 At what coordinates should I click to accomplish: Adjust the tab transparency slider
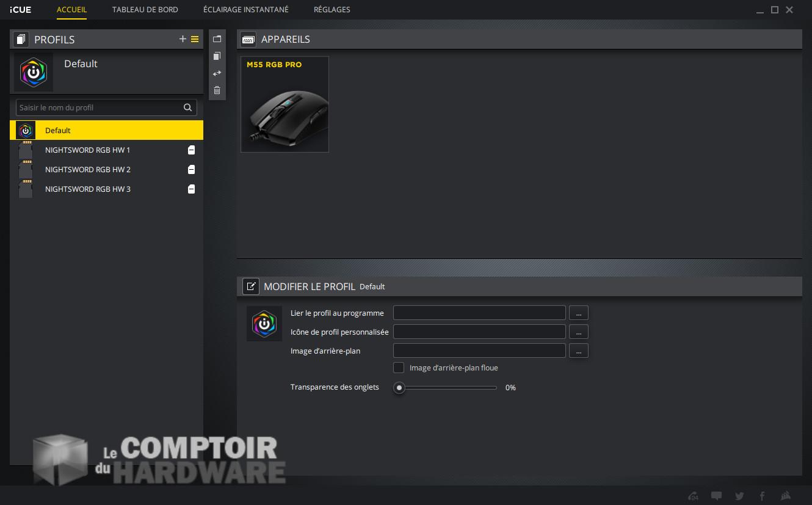(400, 388)
